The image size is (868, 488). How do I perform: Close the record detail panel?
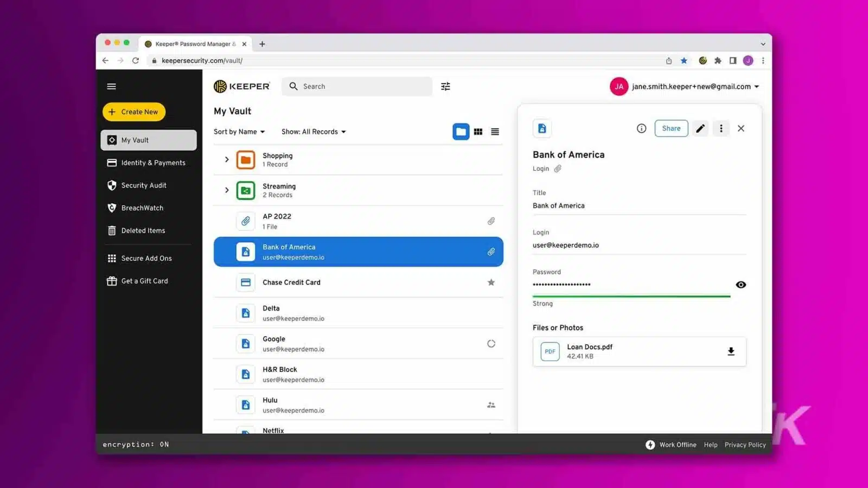click(x=741, y=129)
